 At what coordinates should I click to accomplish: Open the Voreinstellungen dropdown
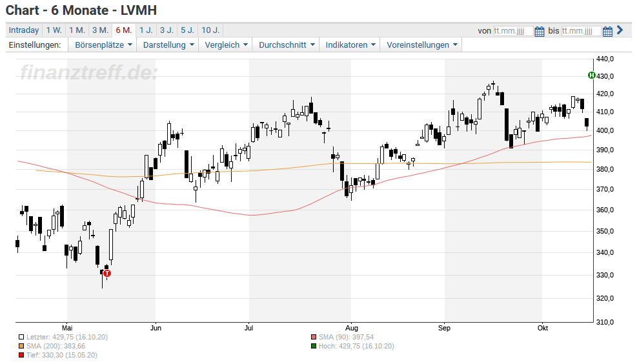point(421,45)
